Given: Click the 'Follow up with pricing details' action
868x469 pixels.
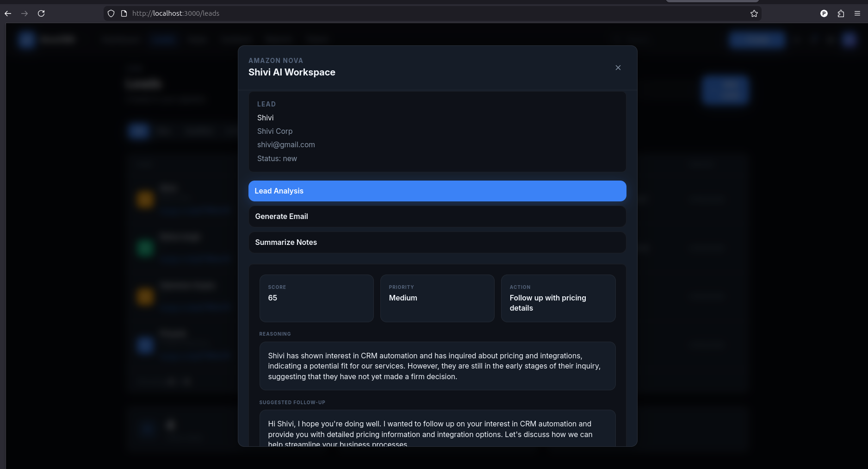Looking at the screenshot, I should tap(548, 303).
